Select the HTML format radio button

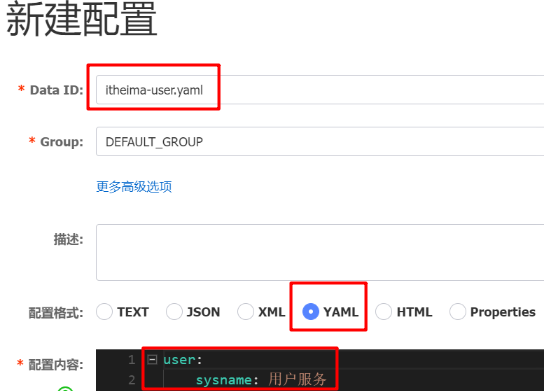click(384, 311)
